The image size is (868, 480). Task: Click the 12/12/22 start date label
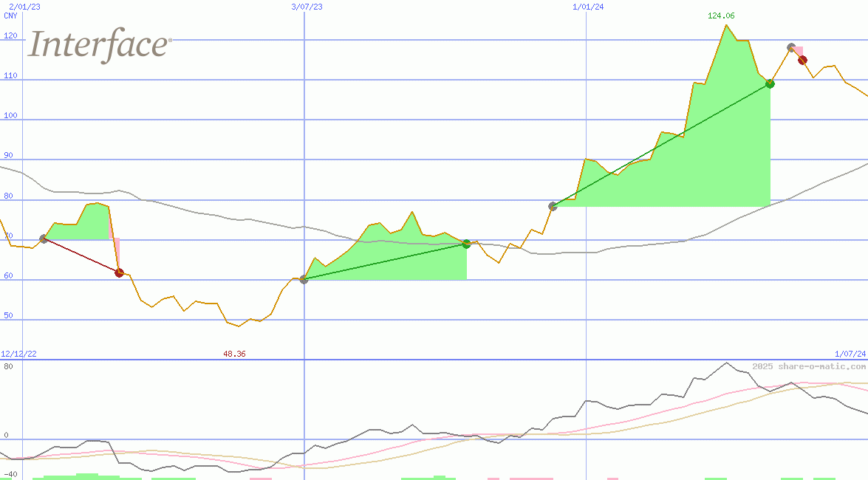click(19, 354)
